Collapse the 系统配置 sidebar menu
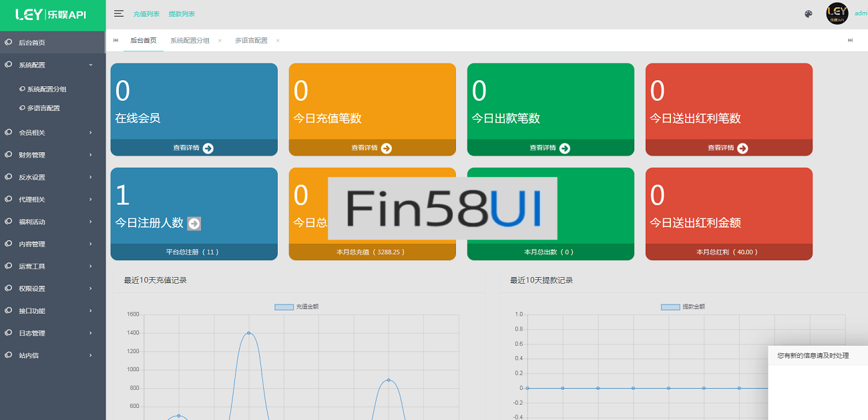This screenshot has width=868, height=420. click(x=53, y=65)
